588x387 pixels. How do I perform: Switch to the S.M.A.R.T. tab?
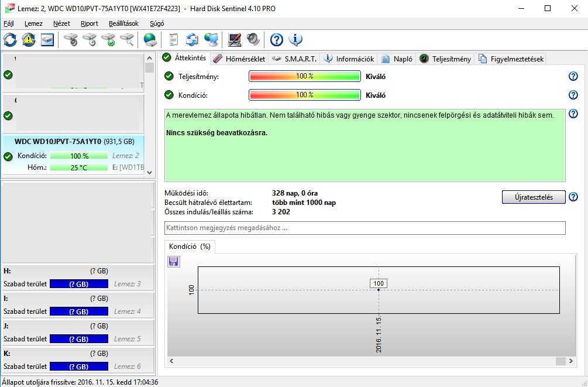coord(295,59)
